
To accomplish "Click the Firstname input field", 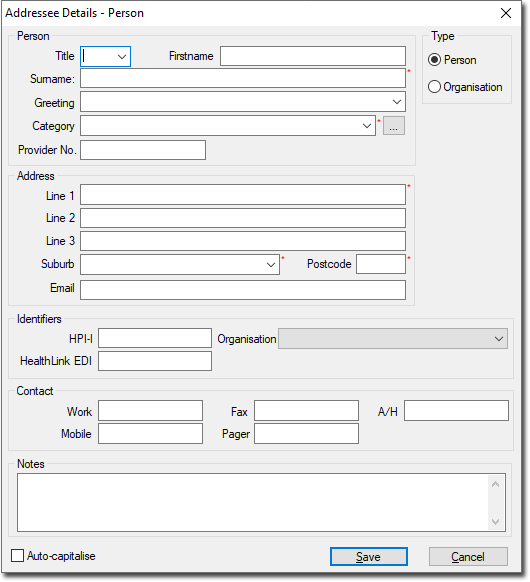I will [x=313, y=56].
